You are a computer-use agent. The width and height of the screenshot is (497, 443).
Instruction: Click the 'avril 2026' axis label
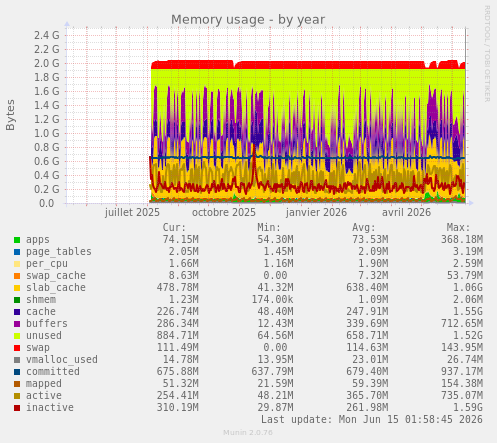coord(406,212)
